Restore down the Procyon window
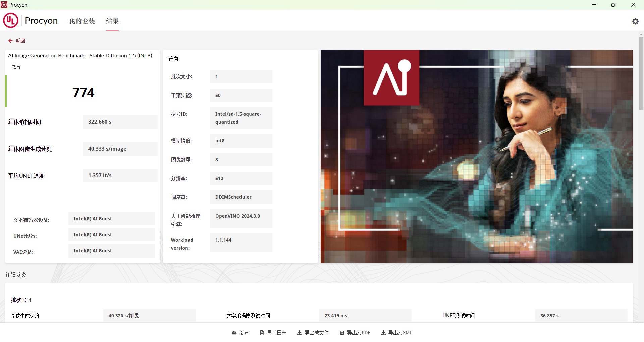 613,5
